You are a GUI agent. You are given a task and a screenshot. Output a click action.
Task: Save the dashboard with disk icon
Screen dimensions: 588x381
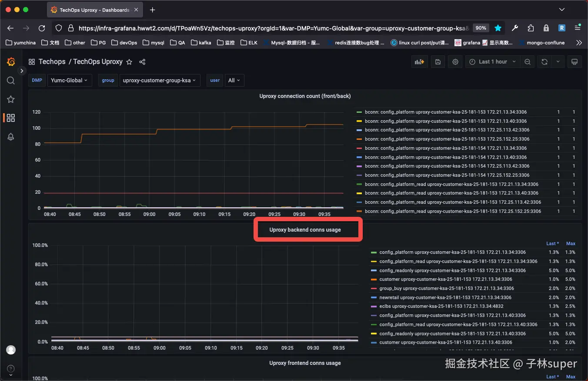438,62
